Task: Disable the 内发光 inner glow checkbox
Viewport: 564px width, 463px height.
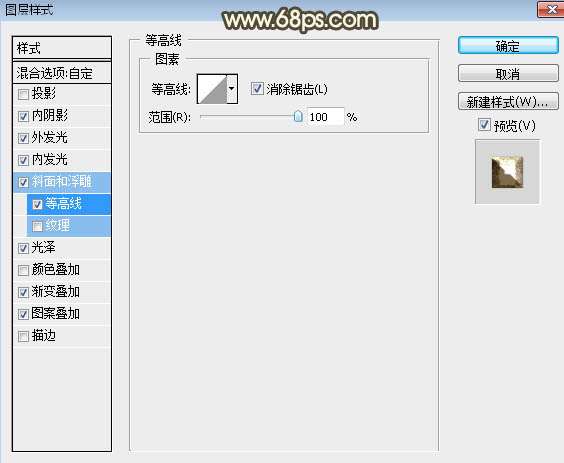Action: (x=23, y=160)
